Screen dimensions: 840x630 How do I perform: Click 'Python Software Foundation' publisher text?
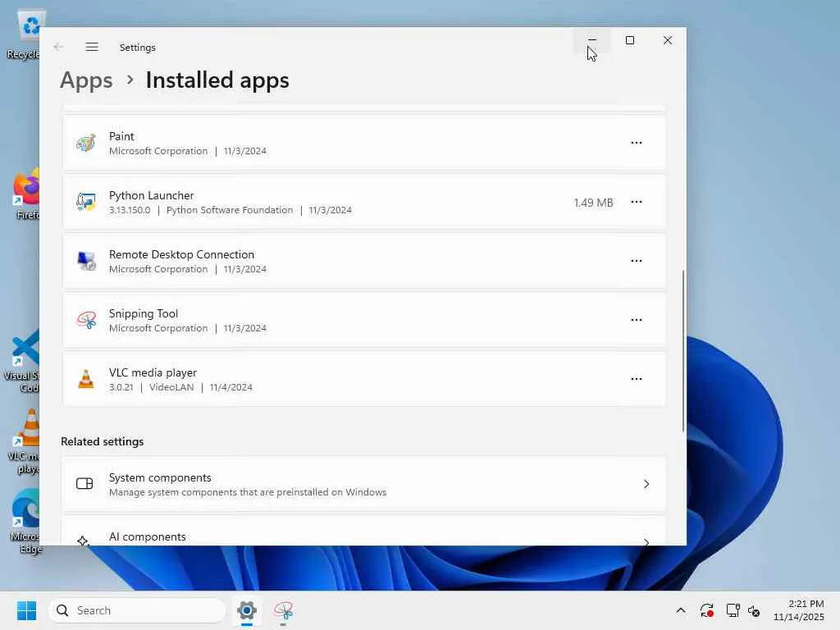pyautogui.click(x=230, y=210)
